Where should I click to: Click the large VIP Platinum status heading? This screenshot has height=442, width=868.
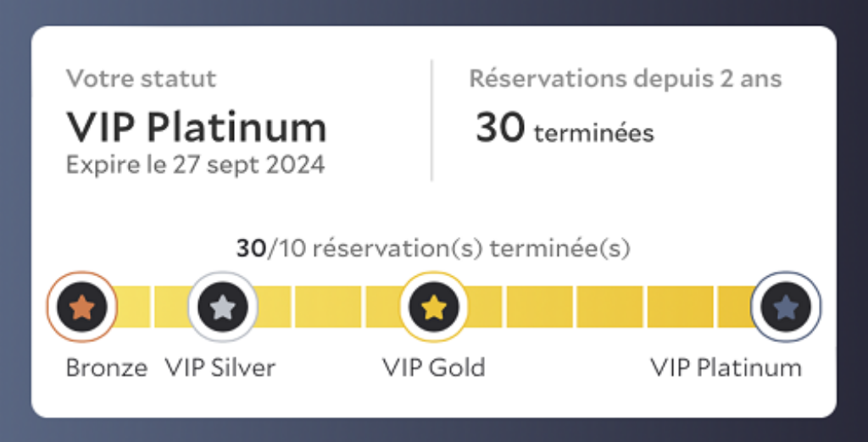point(197,128)
